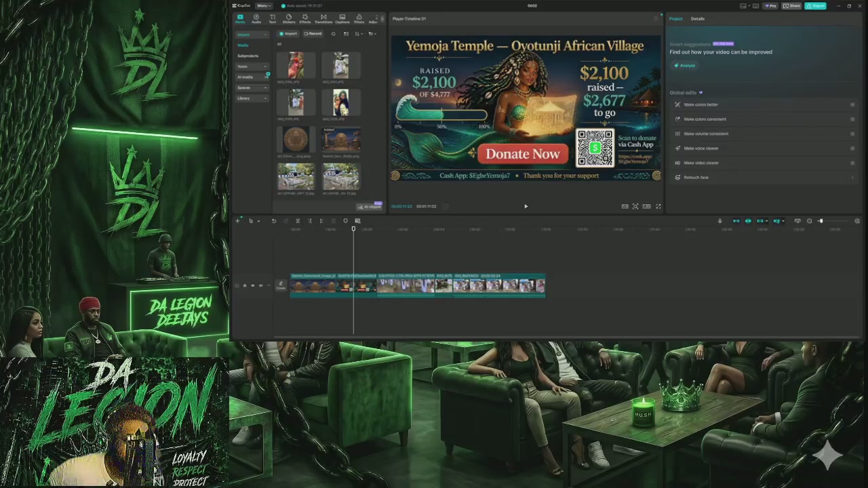Click the Share button
Image resolution: width=868 pixels, height=488 pixels.
(x=791, y=6)
